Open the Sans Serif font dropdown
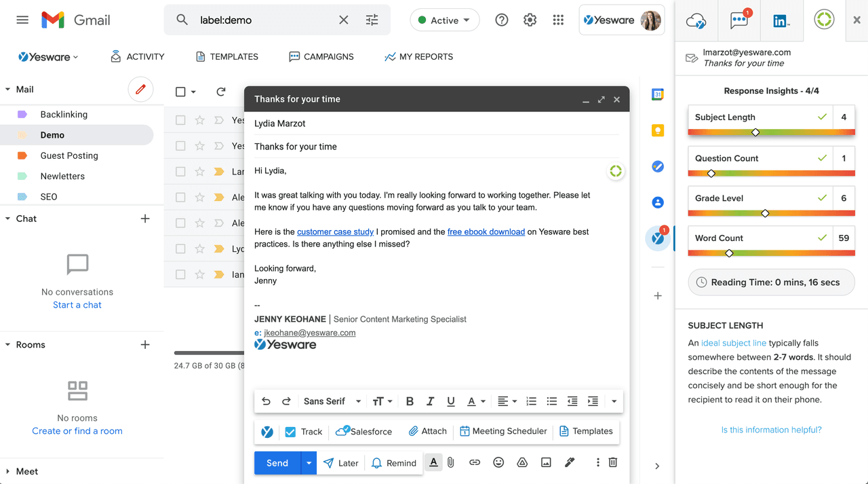 click(331, 401)
